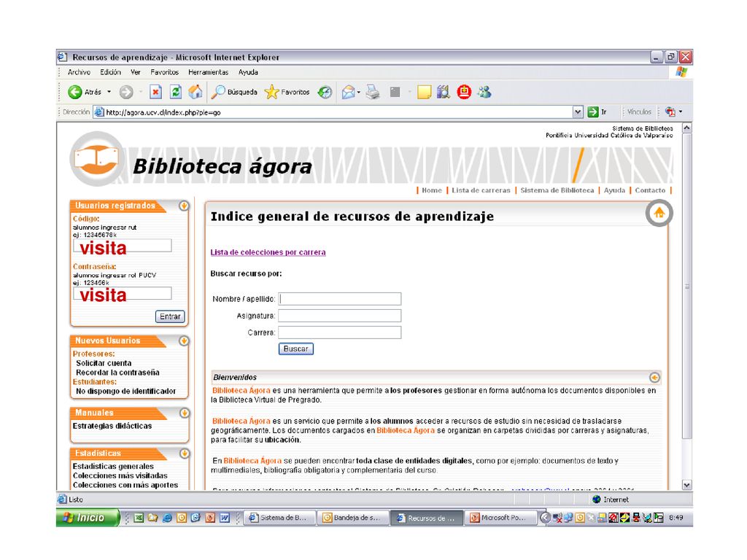Open the Herramientas menu

[208, 72]
